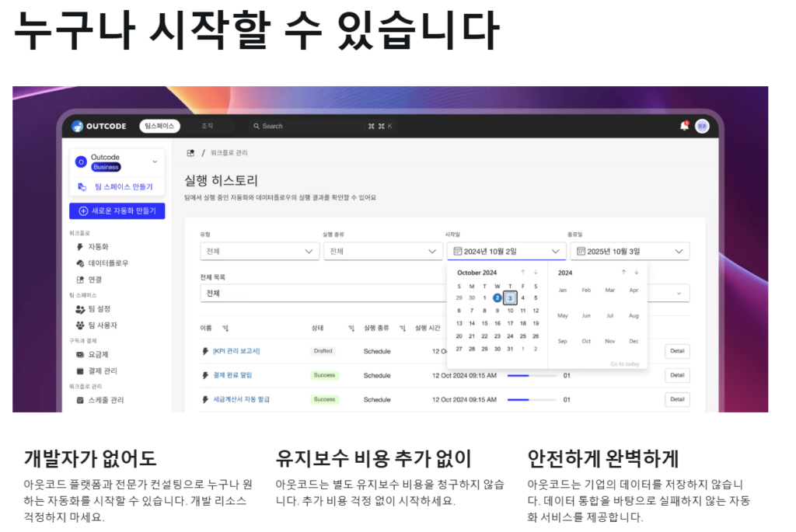Open the user profile avatar
The image size is (796, 532).
[x=702, y=126]
